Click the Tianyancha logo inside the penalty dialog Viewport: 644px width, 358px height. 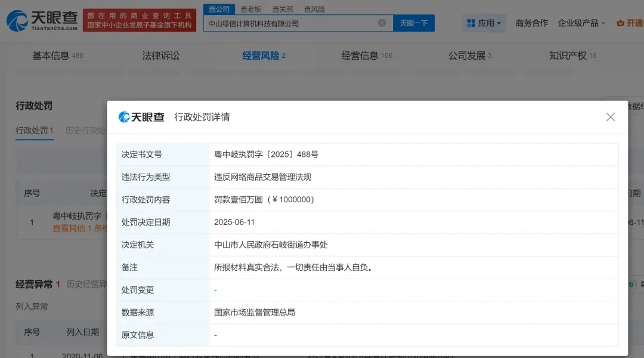[141, 117]
